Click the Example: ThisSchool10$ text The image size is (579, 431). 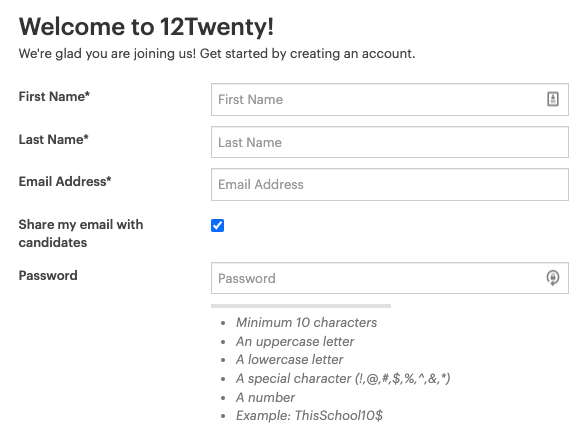tap(309, 415)
